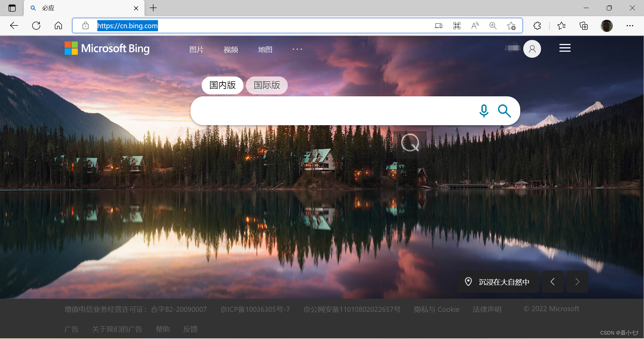Open 隐私与 Cookie page
The image size is (644, 339).
[x=437, y=309]
